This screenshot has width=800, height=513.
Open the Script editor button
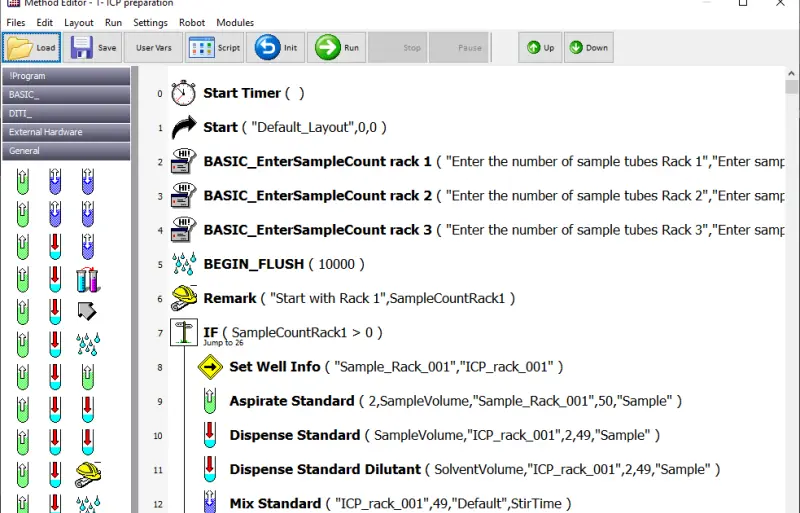[215, 47]
